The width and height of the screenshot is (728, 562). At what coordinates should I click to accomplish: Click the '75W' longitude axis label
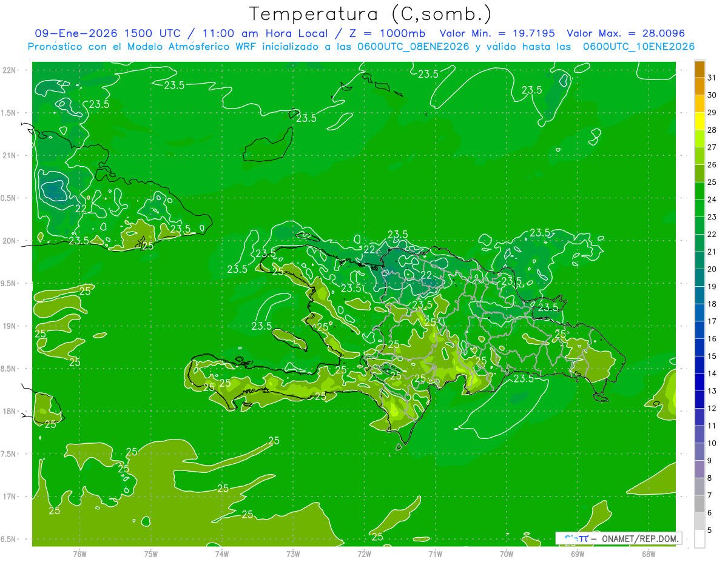[150, 554]
